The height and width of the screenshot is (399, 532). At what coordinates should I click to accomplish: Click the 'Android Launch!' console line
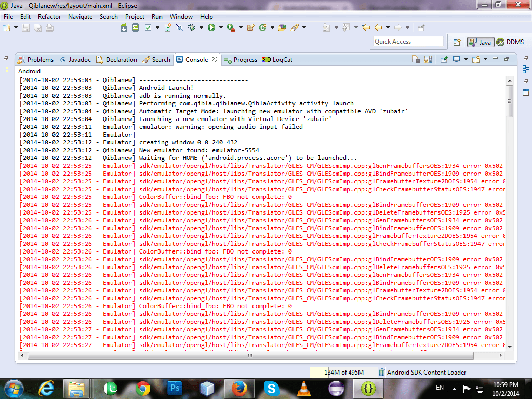[166, 88]
